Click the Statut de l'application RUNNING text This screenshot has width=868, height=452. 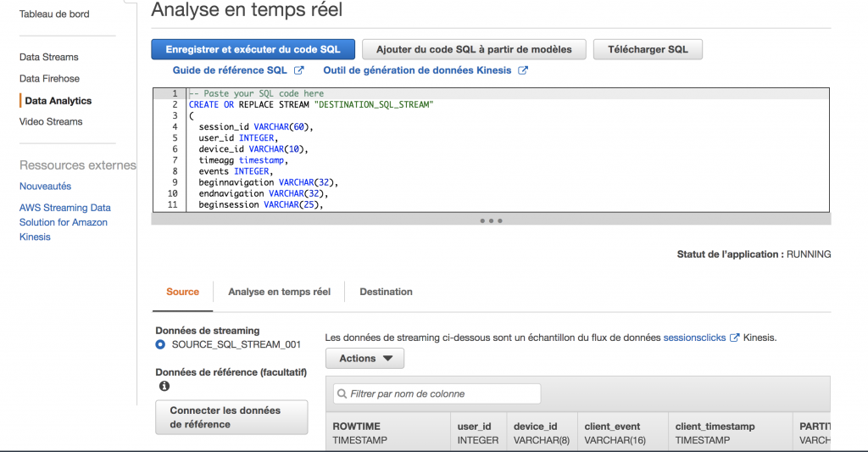754,254
